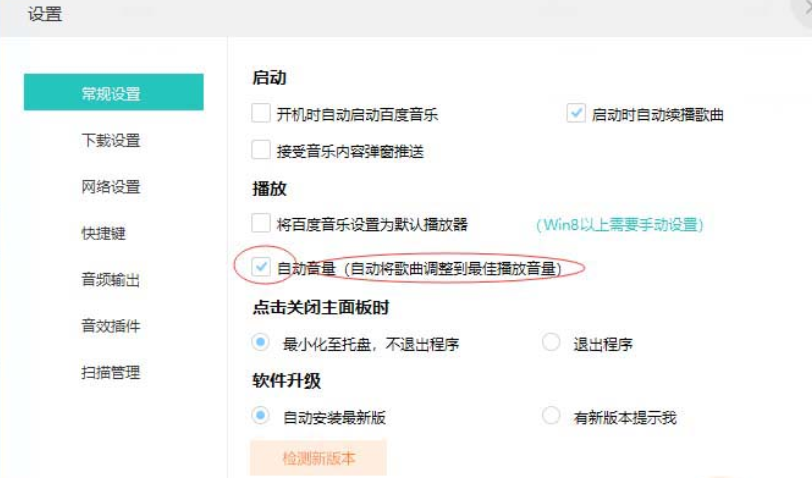Select 自动安装最新版 upgrade option
Image resolution: width=812 pixels, height=478 pixels.
(x=262, y=415)
